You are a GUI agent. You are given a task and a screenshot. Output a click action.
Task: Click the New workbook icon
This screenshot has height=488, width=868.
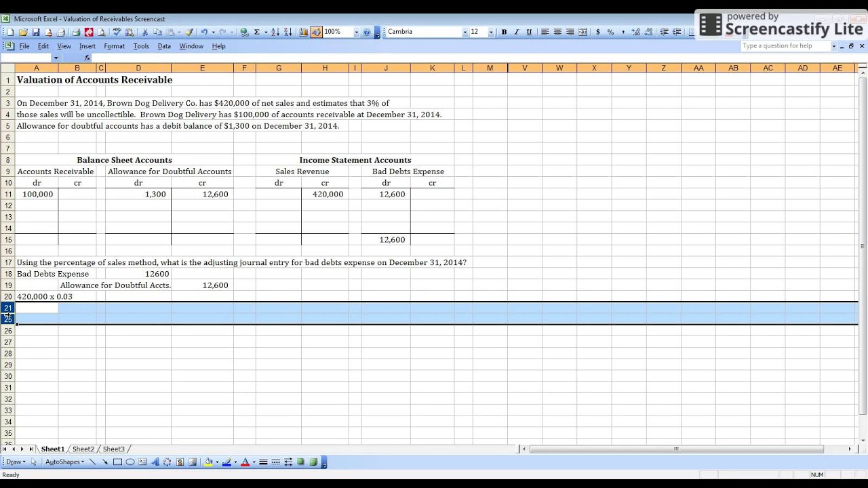tap(11, 32)
